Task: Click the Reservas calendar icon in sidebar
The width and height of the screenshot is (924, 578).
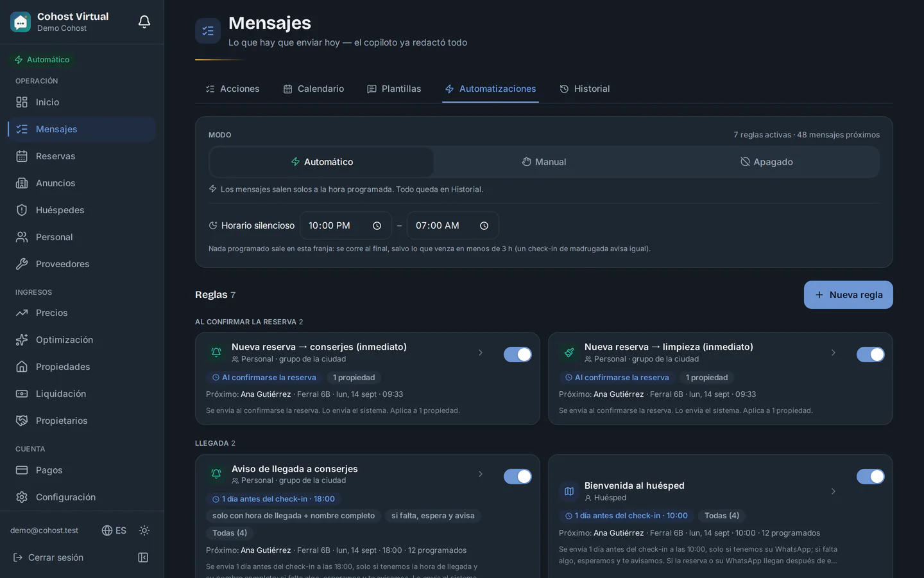Action: click(x=22, y=156)
